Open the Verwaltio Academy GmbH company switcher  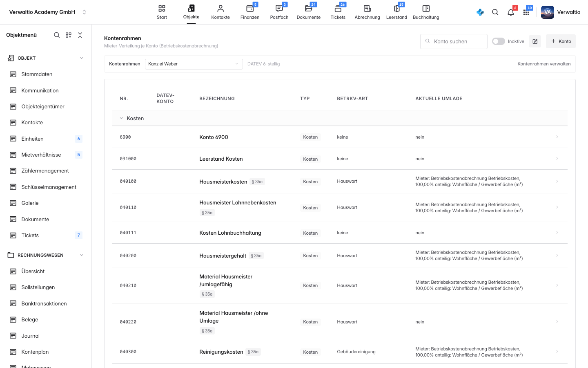48,12
